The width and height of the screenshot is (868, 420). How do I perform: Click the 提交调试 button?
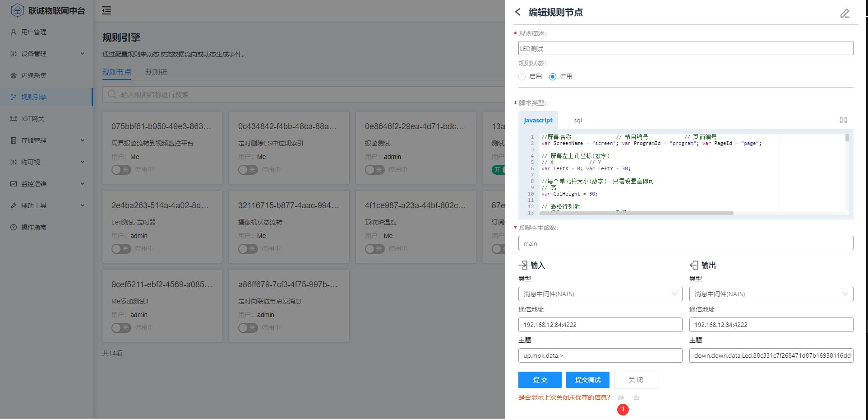click(x=588, y=380)
